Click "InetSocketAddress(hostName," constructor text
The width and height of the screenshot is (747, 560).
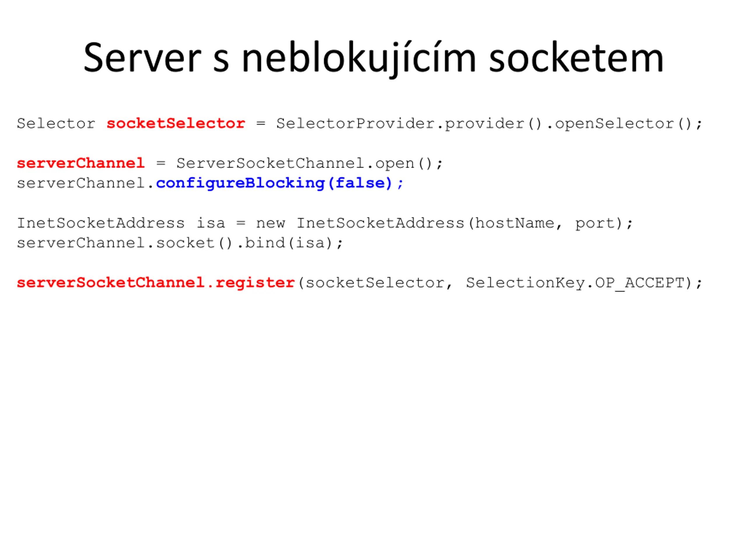point(429,224)
